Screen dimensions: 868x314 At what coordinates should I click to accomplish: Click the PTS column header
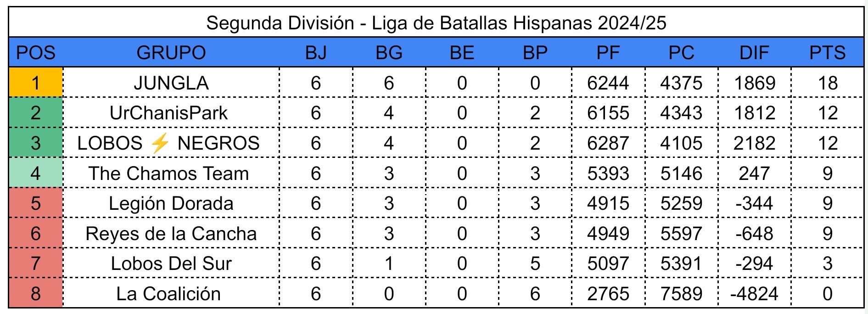pos(827,52)
